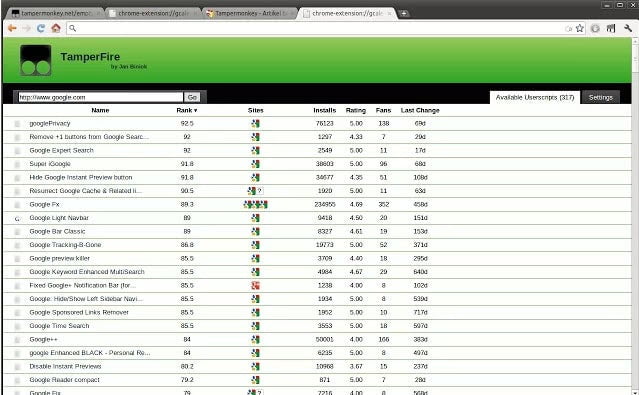Sort scripts by Last Change header
This screenshot has height=395, width=639.
(420, 110)
